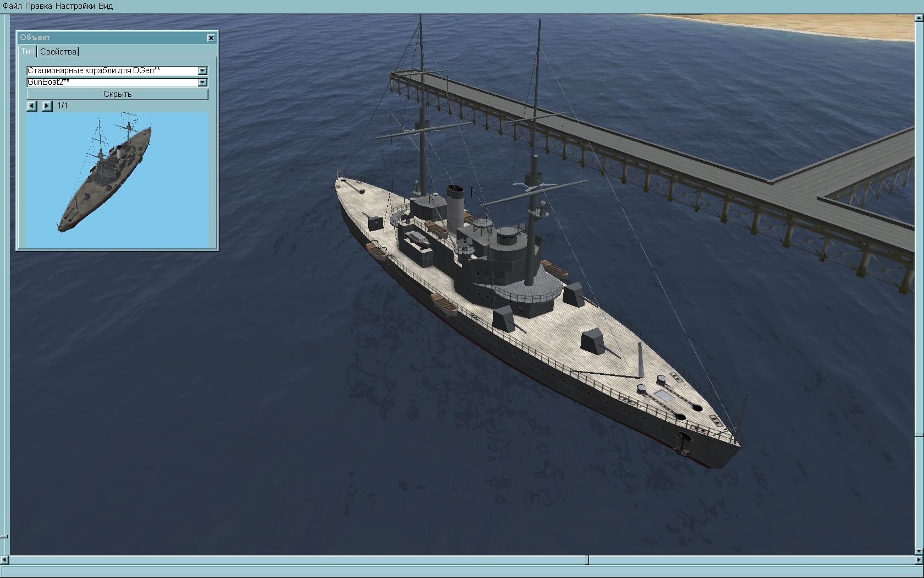The image size is (924, 578).
Task: Expand the GunBoat2 object dropdown
Action: [202, 82]
